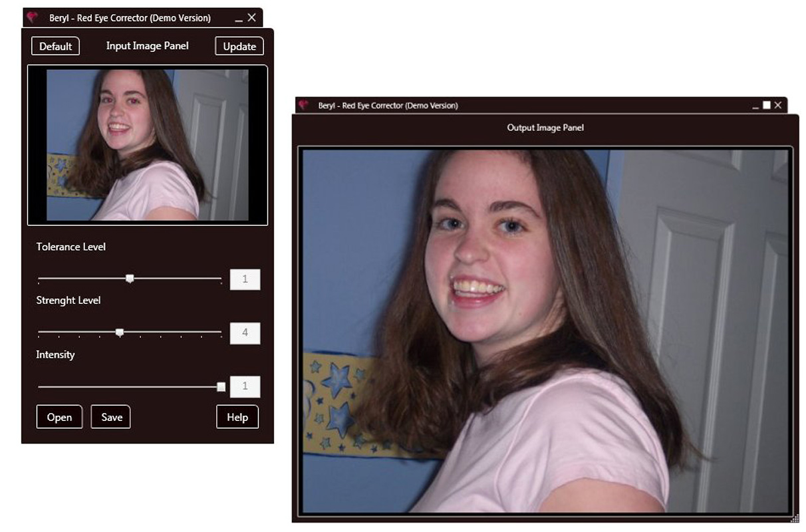Click the Tolerance Level slider handle
Viewport: 806px width, 532px height.
130,279
